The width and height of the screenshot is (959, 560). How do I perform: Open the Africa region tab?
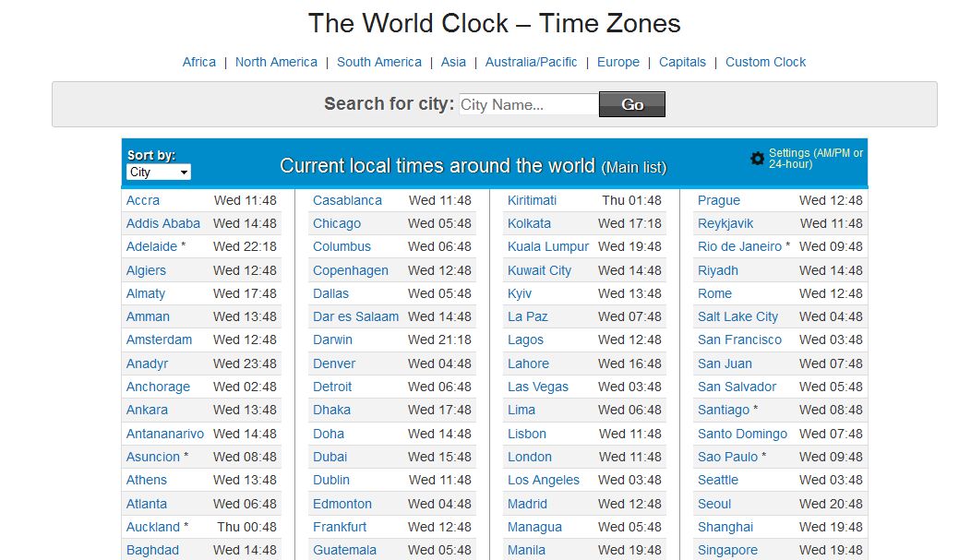pos(199,62)
